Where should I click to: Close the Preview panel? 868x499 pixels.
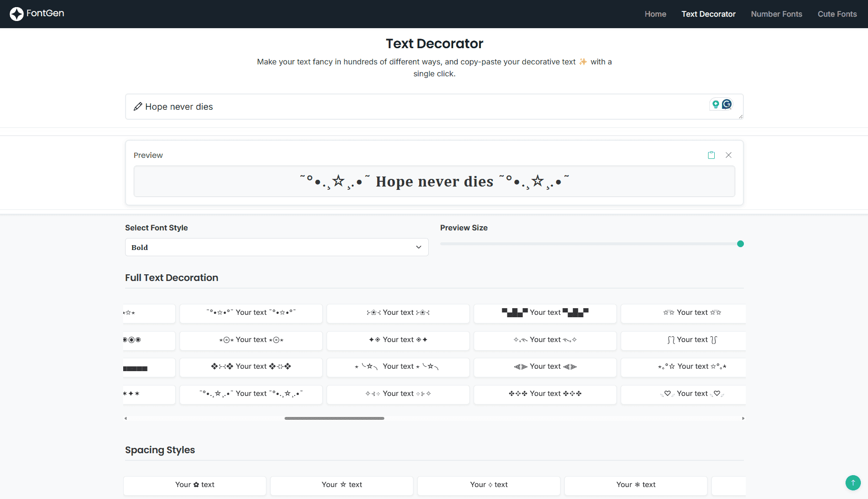click(x=728, y=155)
